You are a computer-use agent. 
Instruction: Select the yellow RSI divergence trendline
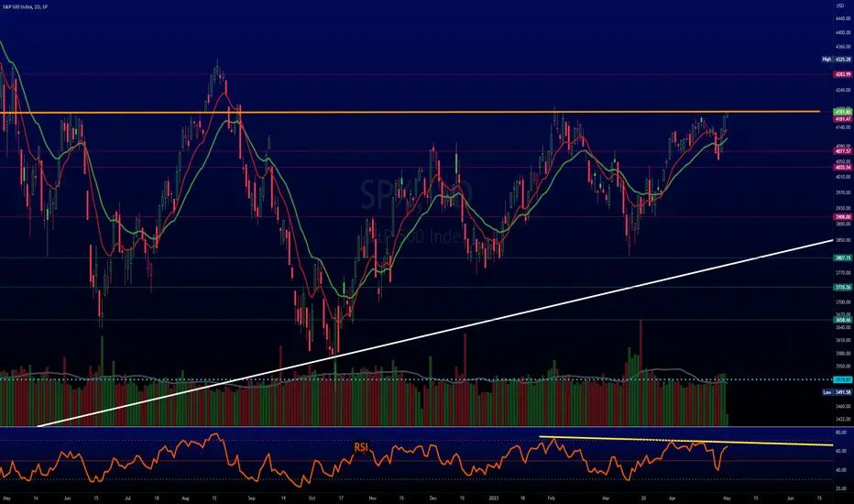[x=686, y=441]
